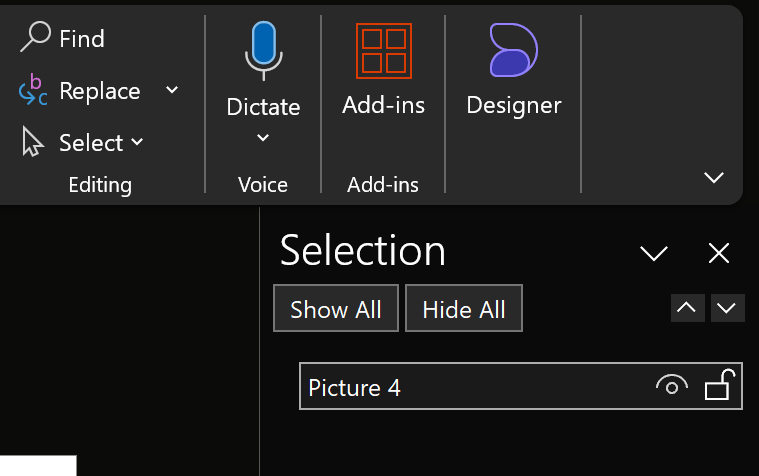Click the Find text label
This screenshot has width=759, height=476.
tap(82, 39)
